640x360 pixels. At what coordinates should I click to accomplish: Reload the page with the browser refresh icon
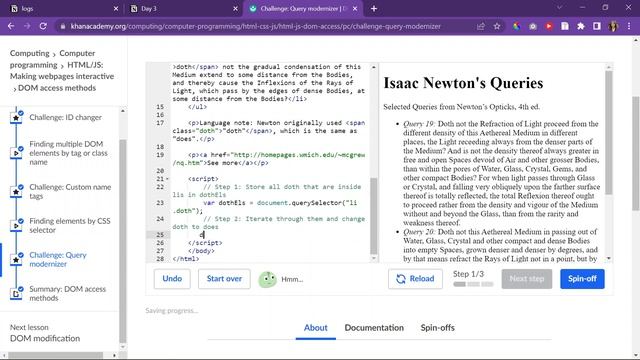pos(43,26)
